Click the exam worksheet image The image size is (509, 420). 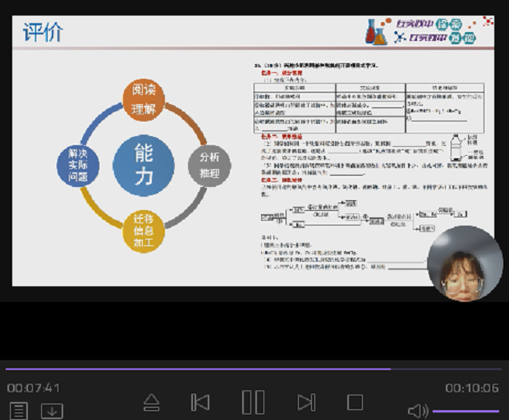coord(361,164)
